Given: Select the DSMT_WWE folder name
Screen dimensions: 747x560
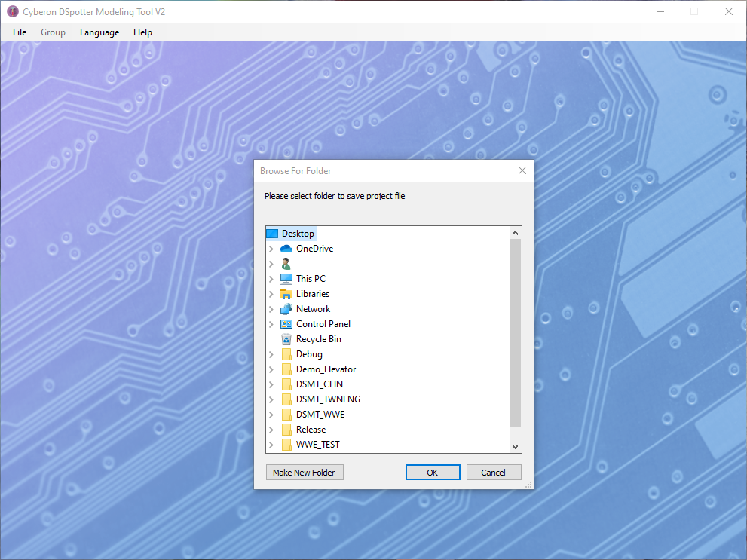Looking at the screenshot, I should point(320,415).
